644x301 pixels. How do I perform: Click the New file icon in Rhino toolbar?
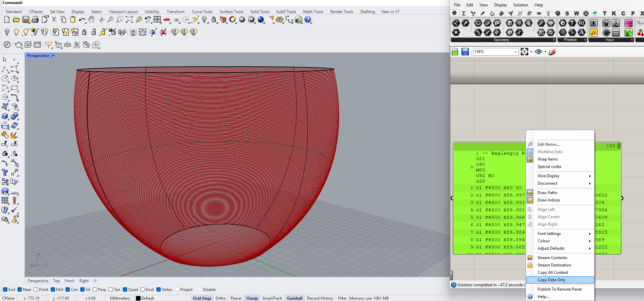click(x=7, y=20)
